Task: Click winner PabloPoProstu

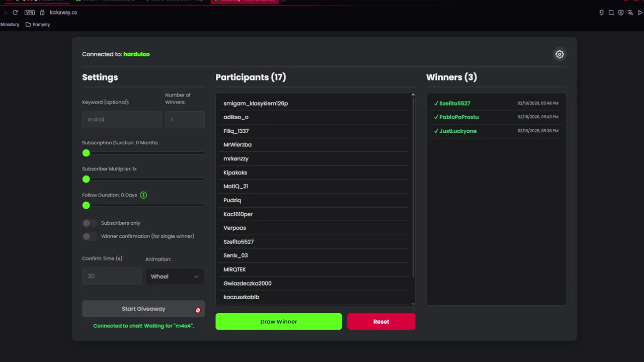Action: [x=459, y=117]
